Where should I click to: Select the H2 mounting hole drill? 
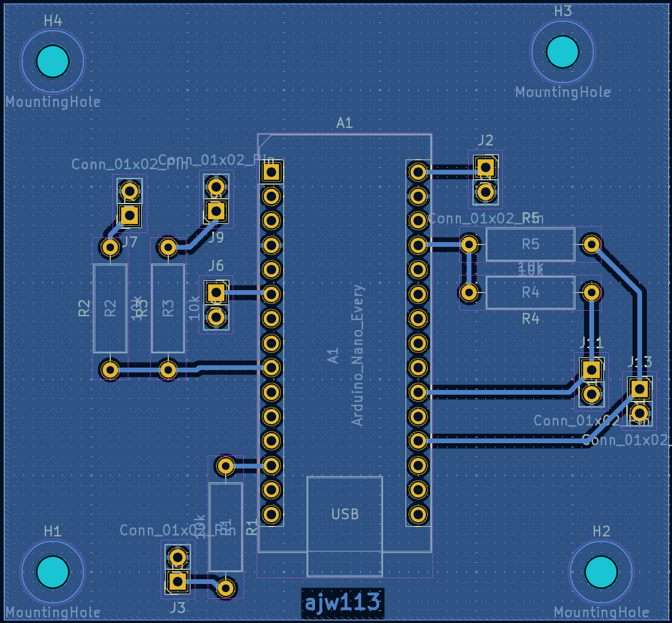coord(601,572)
